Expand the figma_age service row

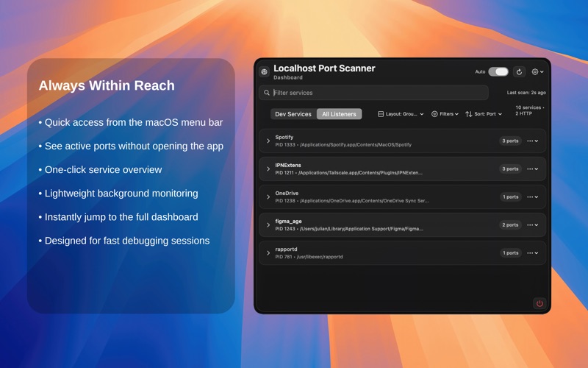(x=268, y=225)
